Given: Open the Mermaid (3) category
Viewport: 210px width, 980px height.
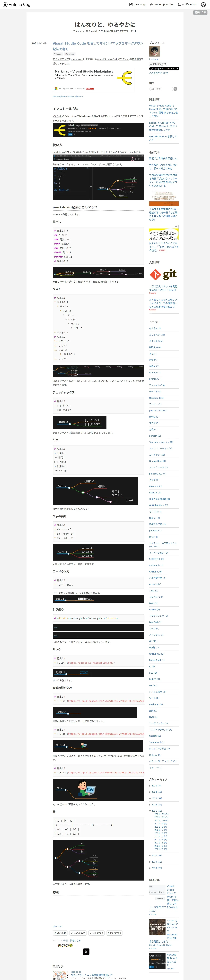Looking at the screenshot, I should pyautogui.click(x=156, y=486).
